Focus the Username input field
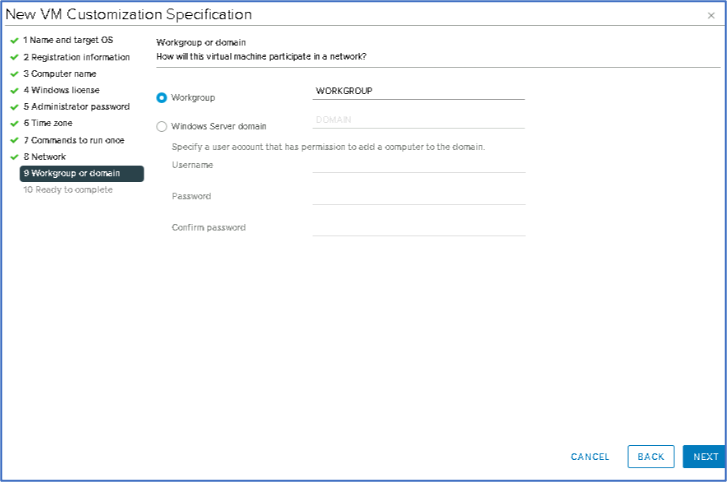728x482 pixels. (x=418, y=164)
